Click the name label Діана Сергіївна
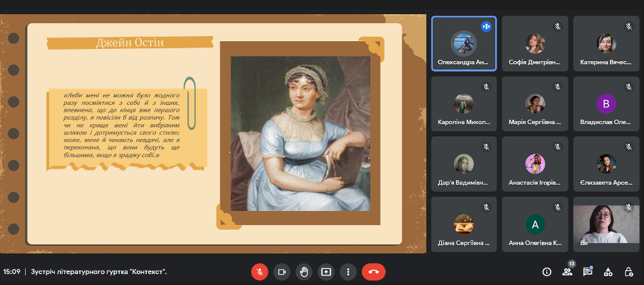 (463, 243)
